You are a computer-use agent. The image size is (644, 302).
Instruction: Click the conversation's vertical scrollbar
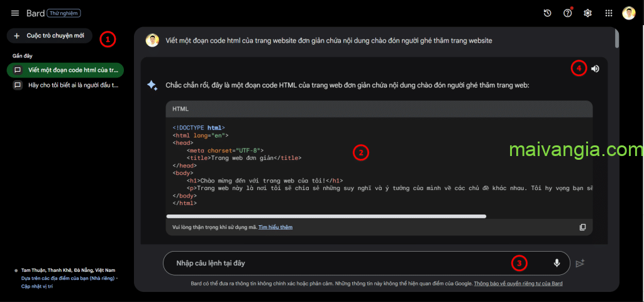click(x=616, y=39)
